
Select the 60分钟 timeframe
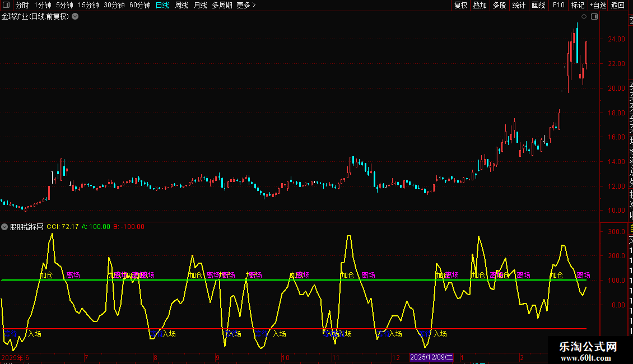tap(140, 5)
